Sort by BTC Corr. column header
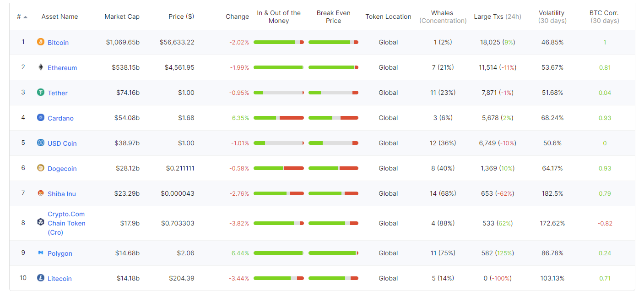 (x=604, y=16)
